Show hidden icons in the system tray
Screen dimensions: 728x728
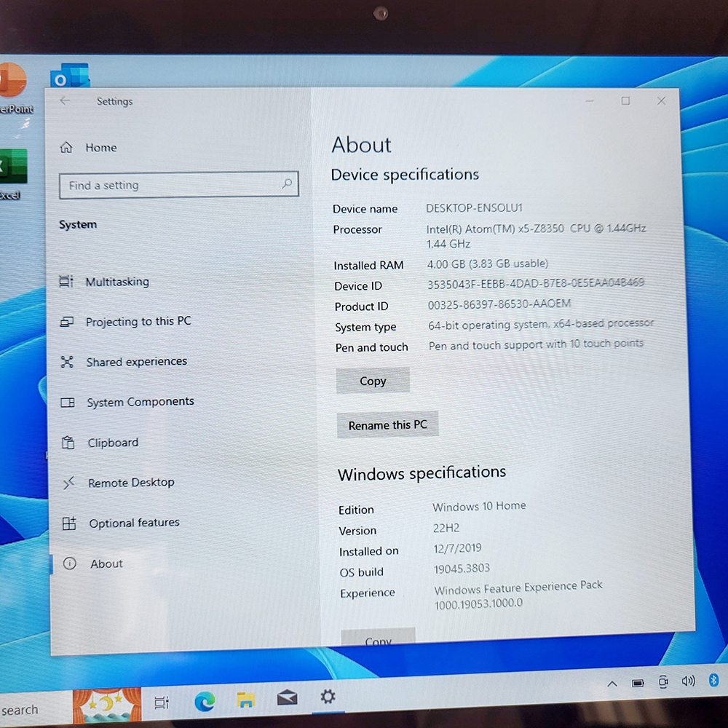612,684
